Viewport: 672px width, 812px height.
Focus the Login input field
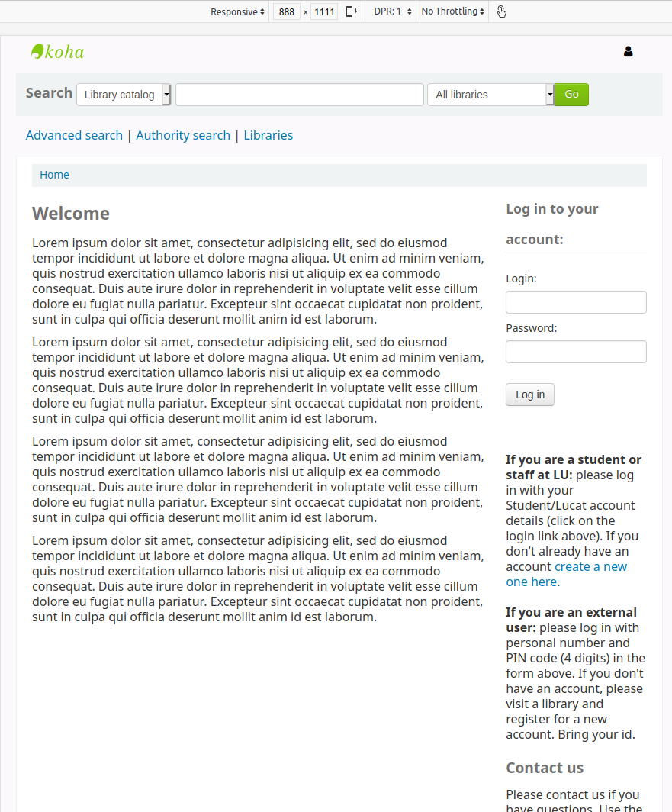tap(576, 302)
